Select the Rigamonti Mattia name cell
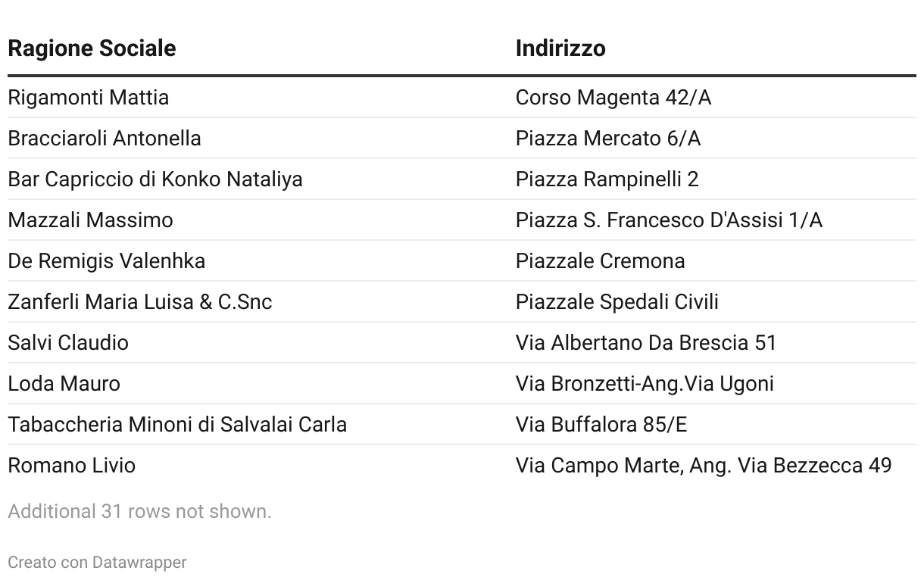This screenshot has width=924, height=580. pos(89,98)
